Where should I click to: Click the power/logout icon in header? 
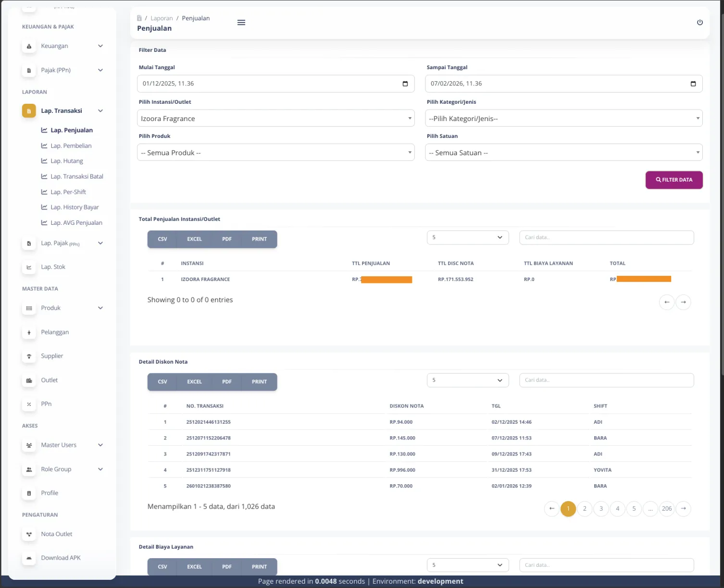click(699, 23)
